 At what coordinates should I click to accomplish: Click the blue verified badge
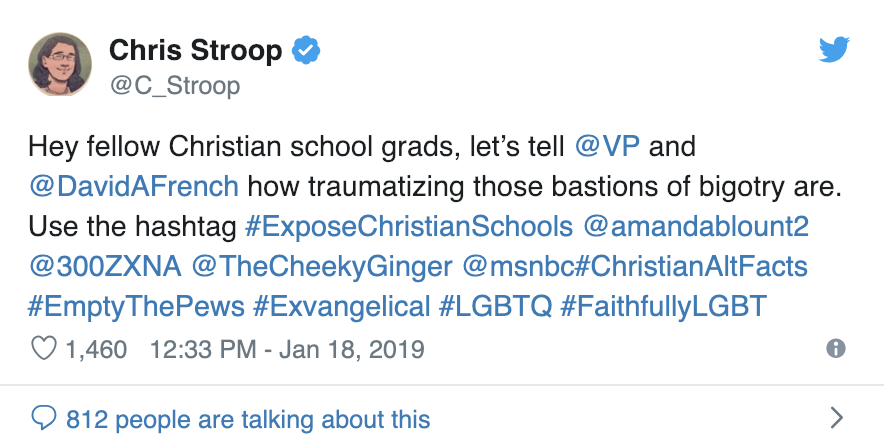(306, 50)
